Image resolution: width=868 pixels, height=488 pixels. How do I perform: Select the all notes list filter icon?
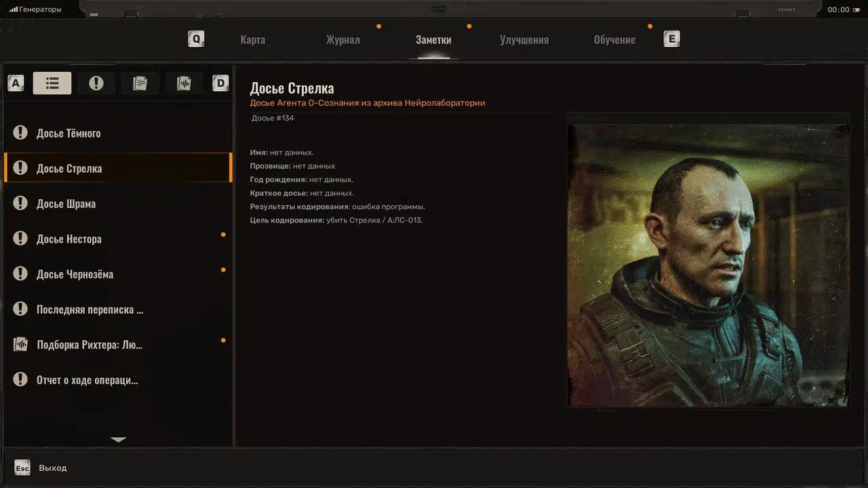[52, 83]
